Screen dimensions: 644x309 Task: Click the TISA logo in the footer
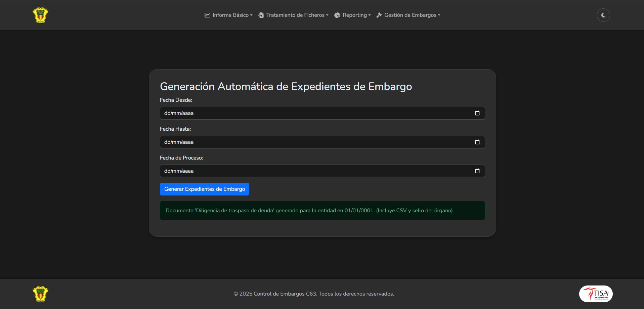[596, 294]
